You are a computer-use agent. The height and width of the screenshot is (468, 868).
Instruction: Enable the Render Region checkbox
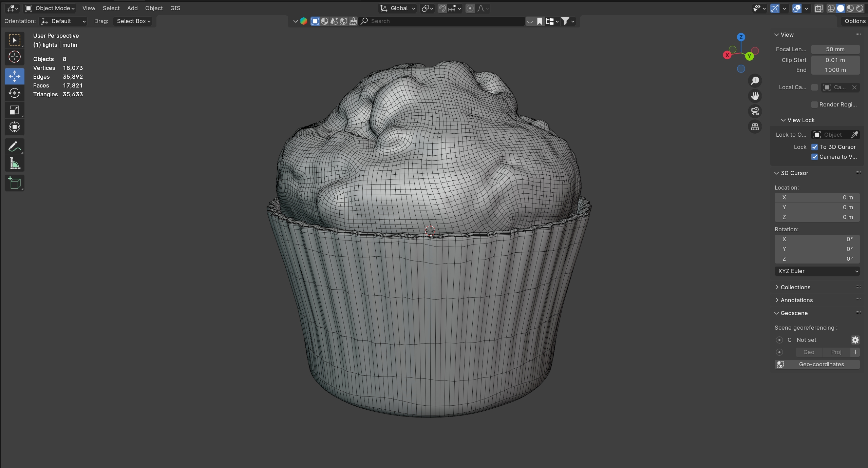814,104
